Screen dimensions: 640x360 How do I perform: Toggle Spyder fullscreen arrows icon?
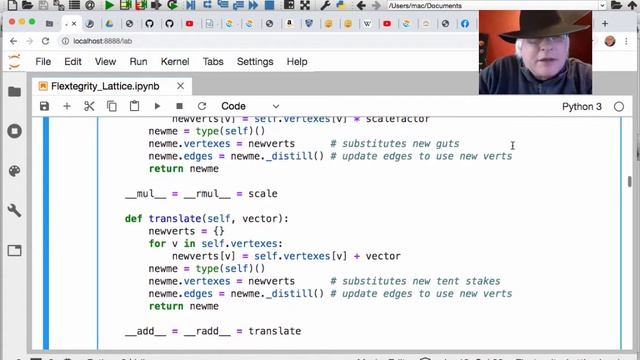[305, 5]
